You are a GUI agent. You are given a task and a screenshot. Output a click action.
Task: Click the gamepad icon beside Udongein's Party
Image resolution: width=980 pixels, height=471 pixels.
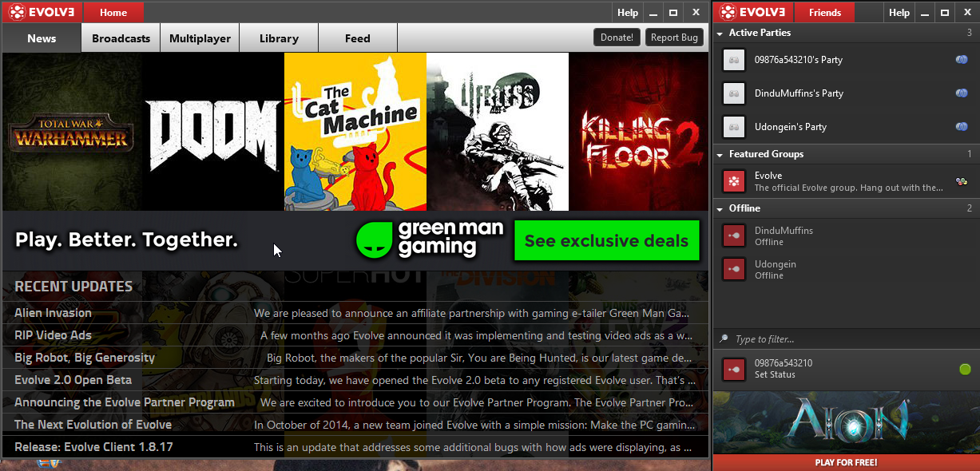click(962, 127)
